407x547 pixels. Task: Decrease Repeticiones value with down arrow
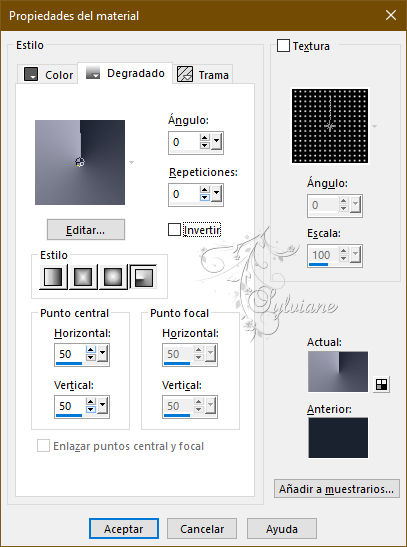pos(205,198)
